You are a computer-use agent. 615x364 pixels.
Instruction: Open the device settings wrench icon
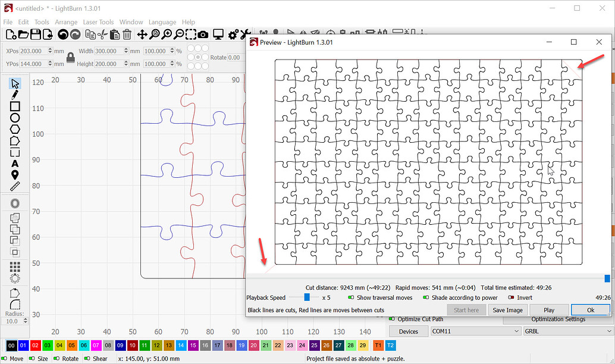(246, 34)
